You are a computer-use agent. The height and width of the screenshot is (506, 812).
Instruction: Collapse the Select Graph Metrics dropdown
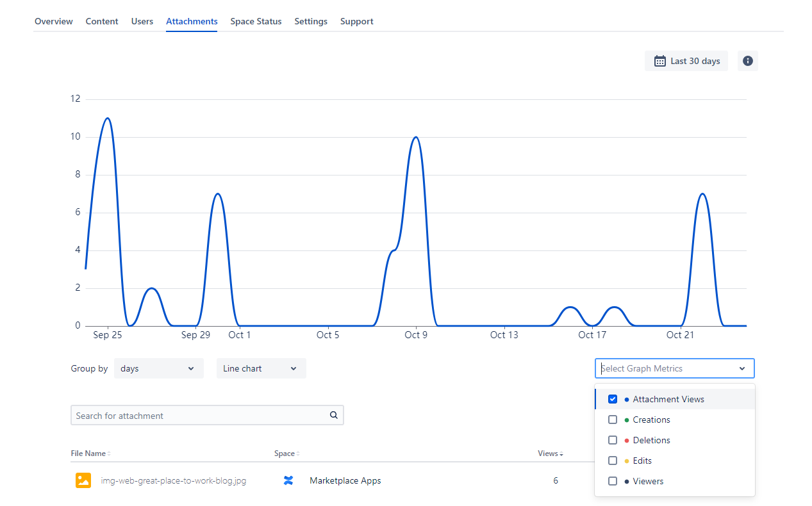(x=742, y=368)
